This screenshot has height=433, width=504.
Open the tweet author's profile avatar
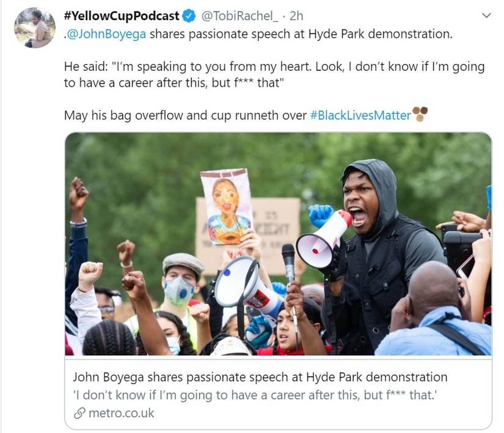pyautogui.click(x=35, y=27)
